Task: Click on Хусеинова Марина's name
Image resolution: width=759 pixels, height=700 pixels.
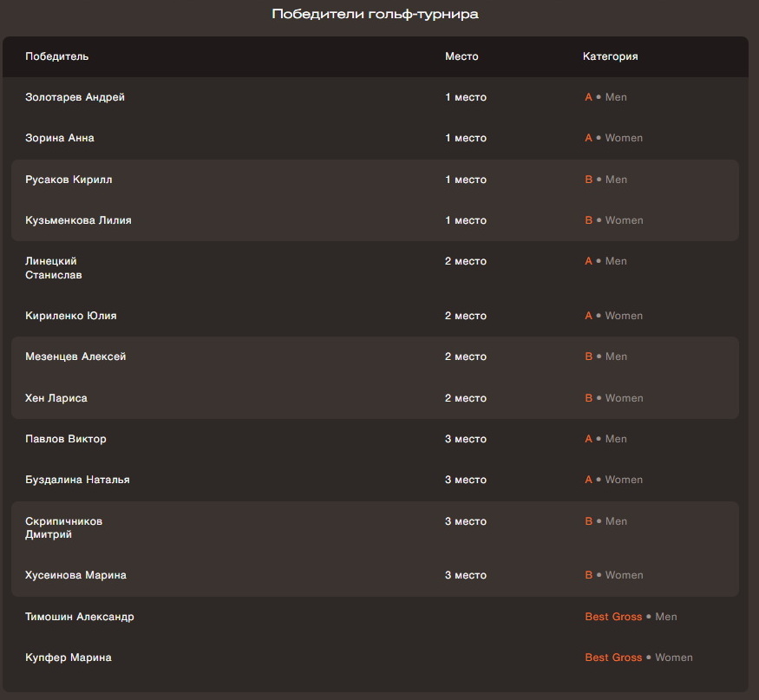Action: point(76,574)
